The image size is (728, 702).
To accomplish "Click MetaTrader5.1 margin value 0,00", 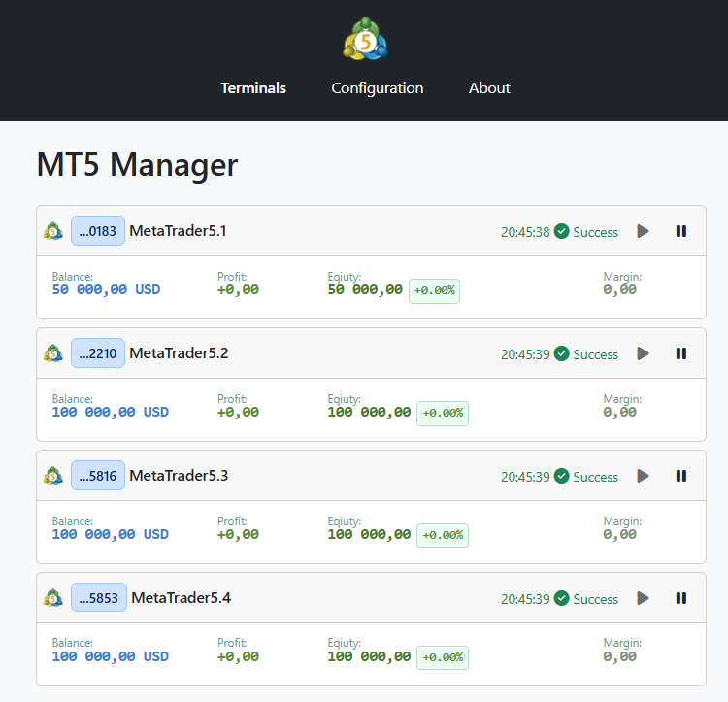I will click(620, 290).
